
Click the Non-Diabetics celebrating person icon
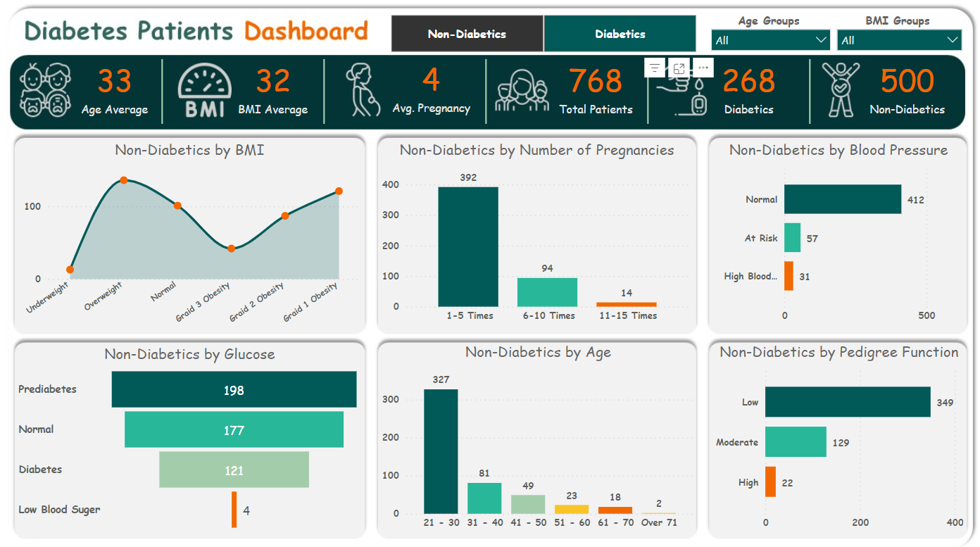point(841,90)
